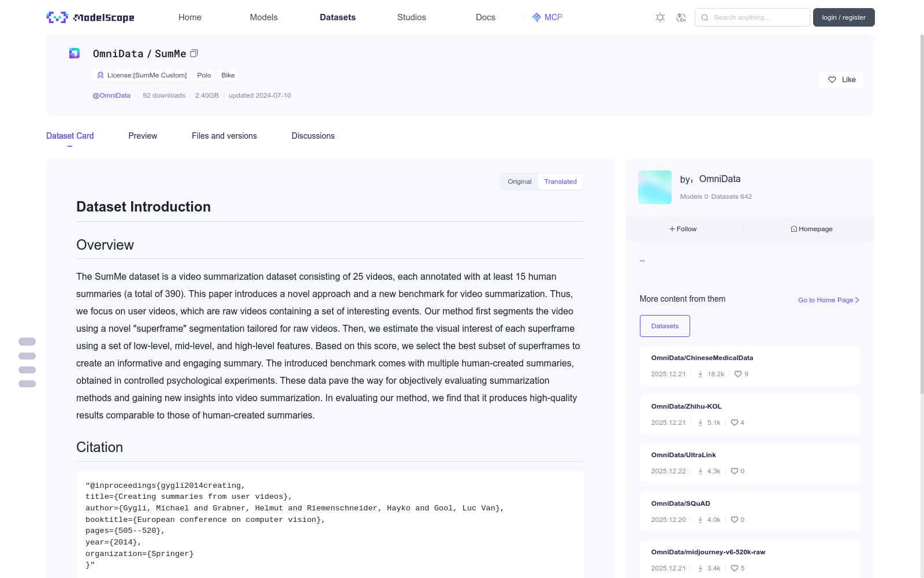Click the 'Dataset Introduction' heading

point(143,207)
